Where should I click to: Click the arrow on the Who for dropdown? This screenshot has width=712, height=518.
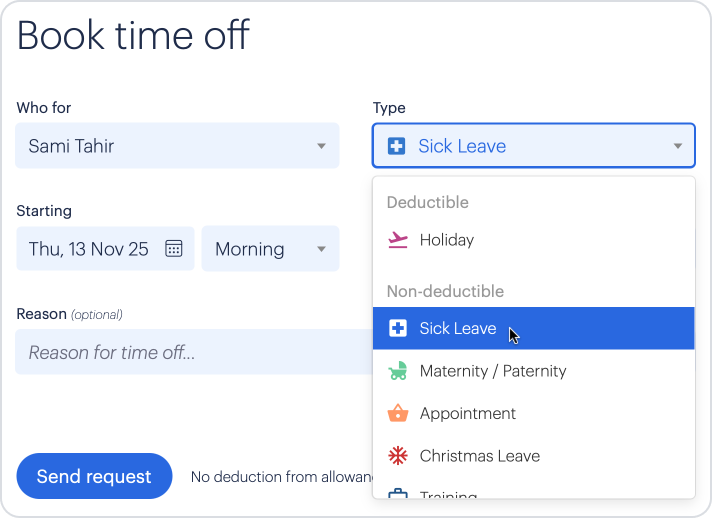tap(321, 146)
